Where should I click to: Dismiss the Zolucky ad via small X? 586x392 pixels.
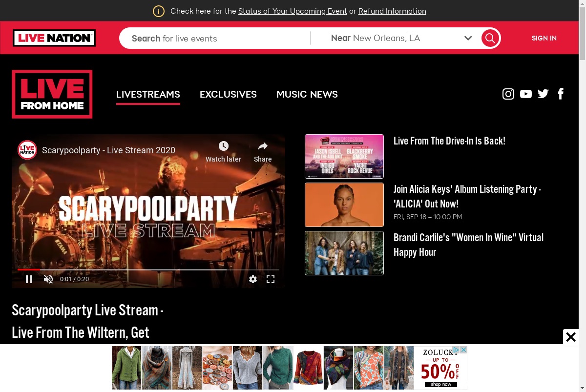[x=464, y=350]
